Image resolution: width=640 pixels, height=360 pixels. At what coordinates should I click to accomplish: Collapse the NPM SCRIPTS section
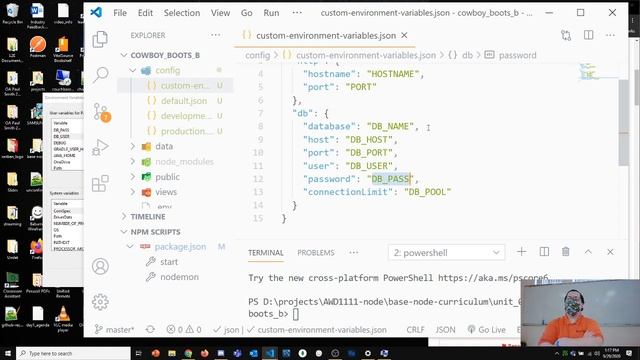(124, 232)
